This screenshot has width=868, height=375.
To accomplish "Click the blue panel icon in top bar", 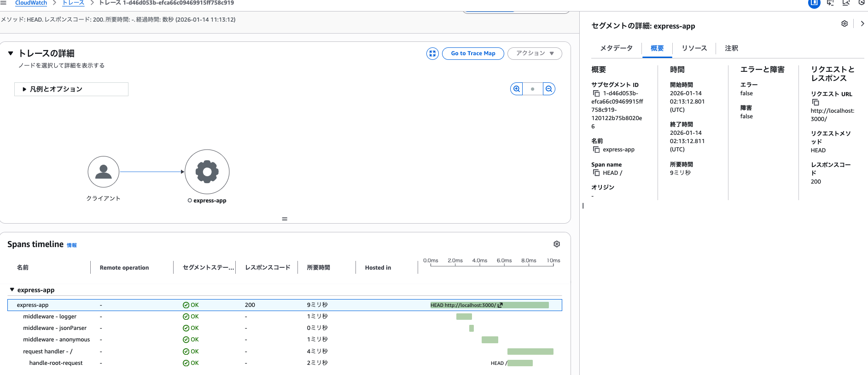I will click(x=814, y=3).
